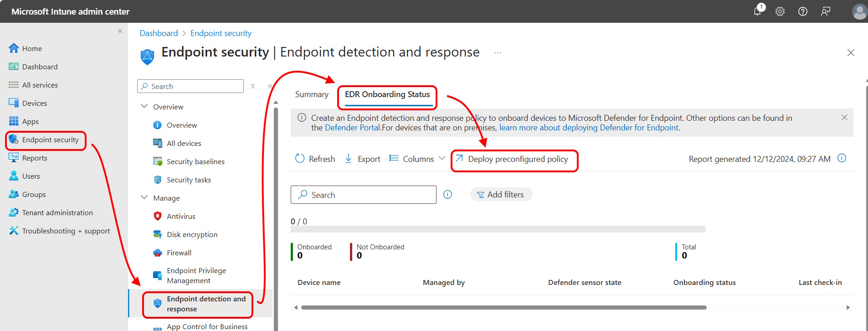The height and width of the screenshot is (331, 868).
Task: Open the Defender Portal link
Action: pyautogui.click(x=353, y=128)
